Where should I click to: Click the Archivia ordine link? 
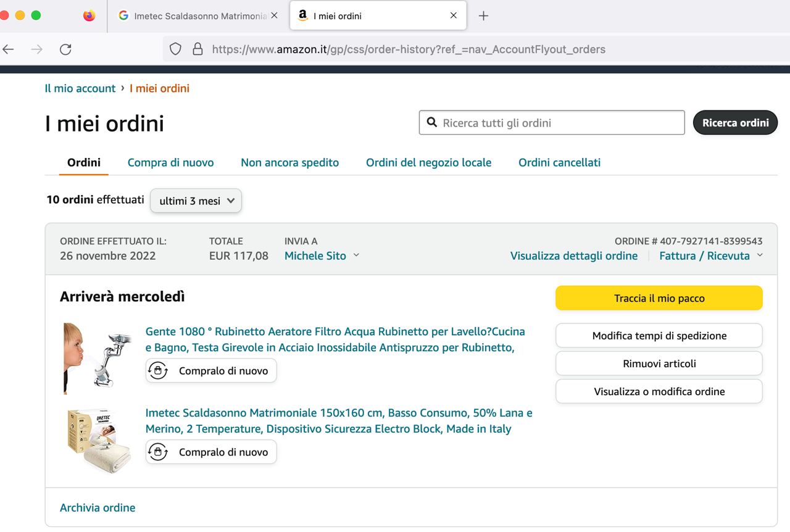coord(98,507)
